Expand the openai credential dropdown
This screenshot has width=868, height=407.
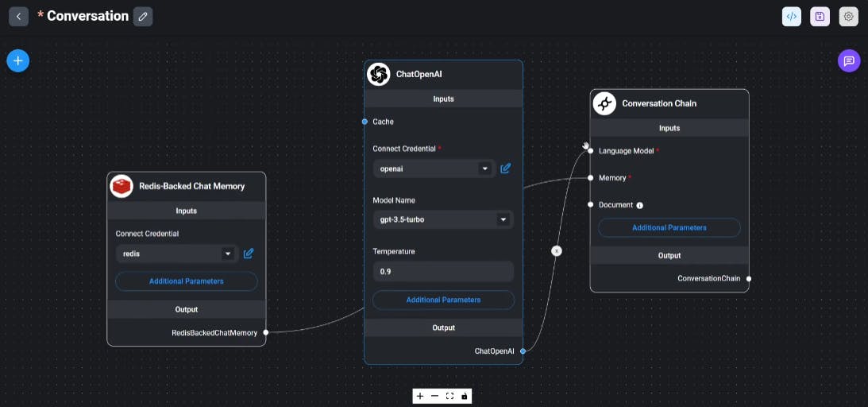click(x=484, y=169)
